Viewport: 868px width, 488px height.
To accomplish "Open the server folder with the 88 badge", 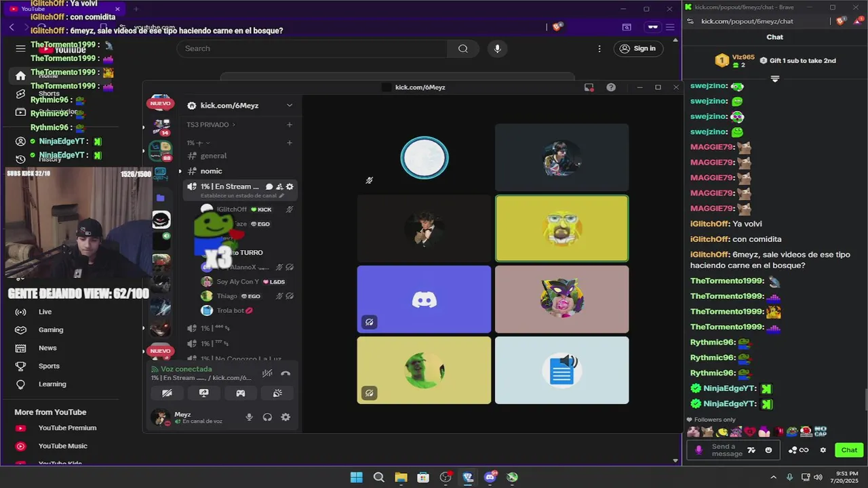I will click(161, 150).
